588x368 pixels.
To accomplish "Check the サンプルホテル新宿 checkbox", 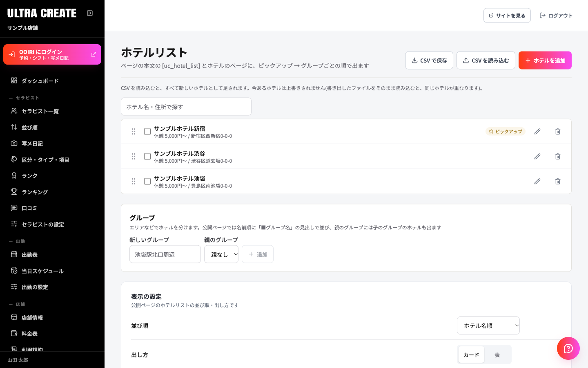I will [147, 132].
